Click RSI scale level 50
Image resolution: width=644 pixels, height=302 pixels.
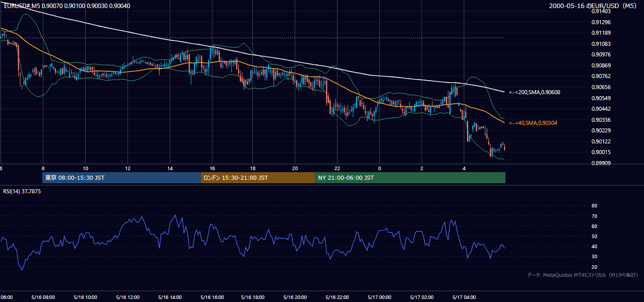[594, 236]
